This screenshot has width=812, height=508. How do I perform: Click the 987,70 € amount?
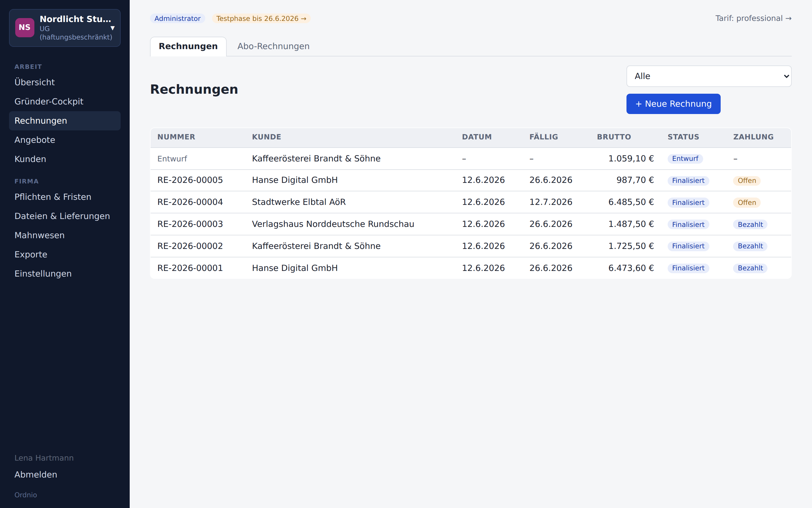[635, 180]
